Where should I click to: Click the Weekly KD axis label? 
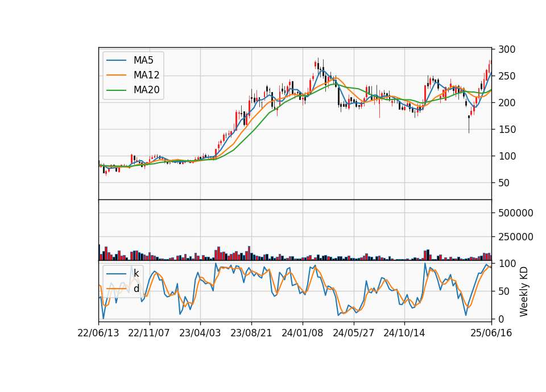(524, 292)
